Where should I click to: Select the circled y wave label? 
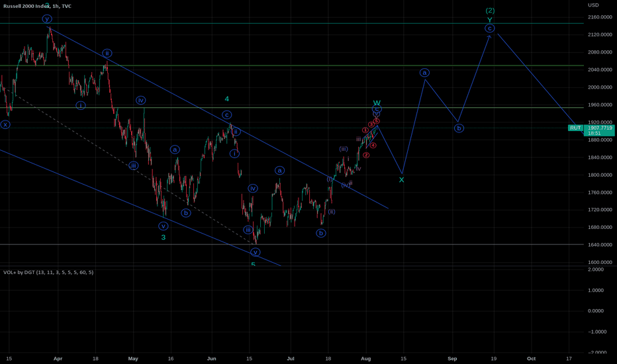[47, 19]
